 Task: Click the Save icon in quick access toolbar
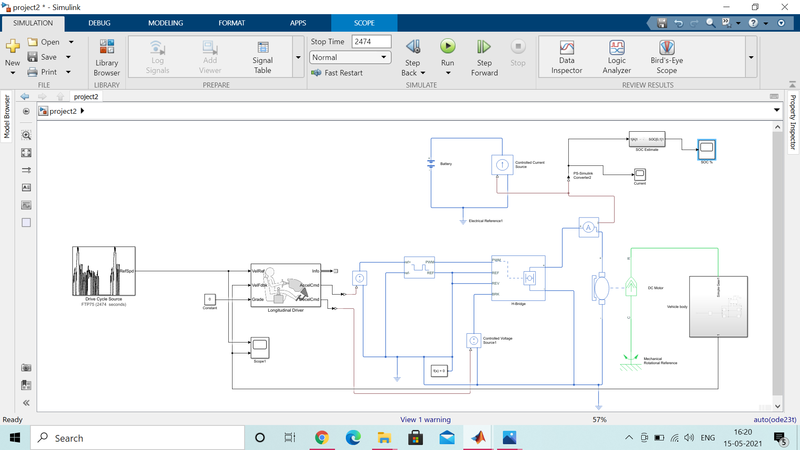662,23
